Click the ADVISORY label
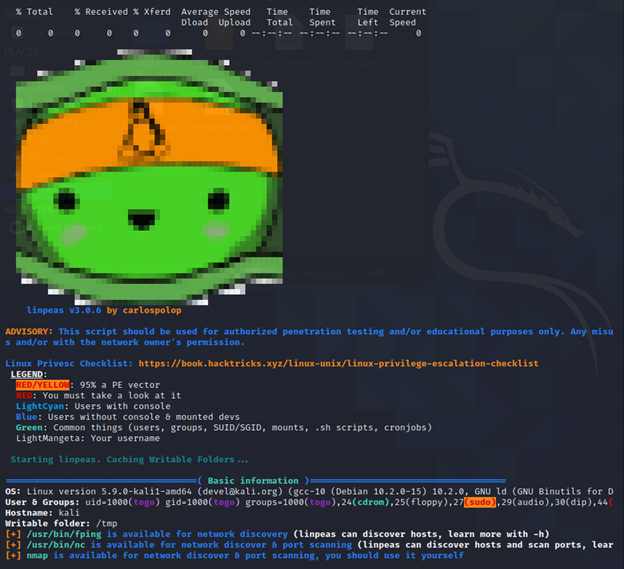 tap(30, 331)
